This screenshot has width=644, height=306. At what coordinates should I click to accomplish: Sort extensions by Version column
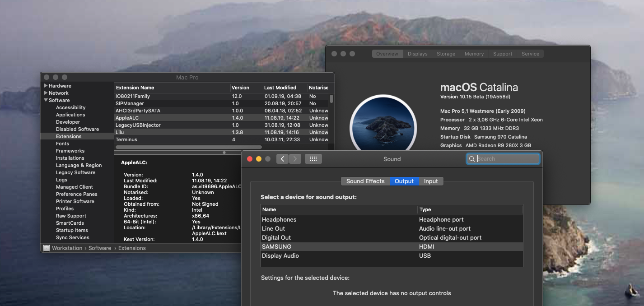[x=246, y=88]
